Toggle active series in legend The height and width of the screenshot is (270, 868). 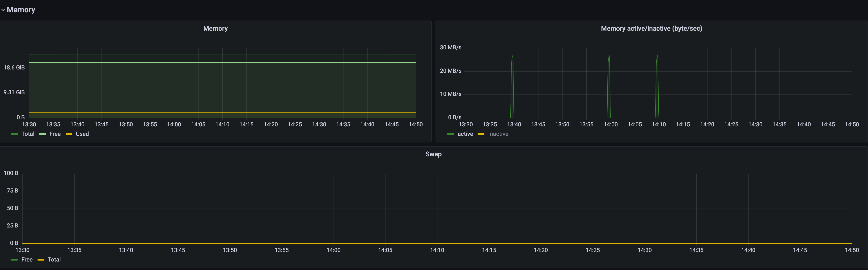465,134
